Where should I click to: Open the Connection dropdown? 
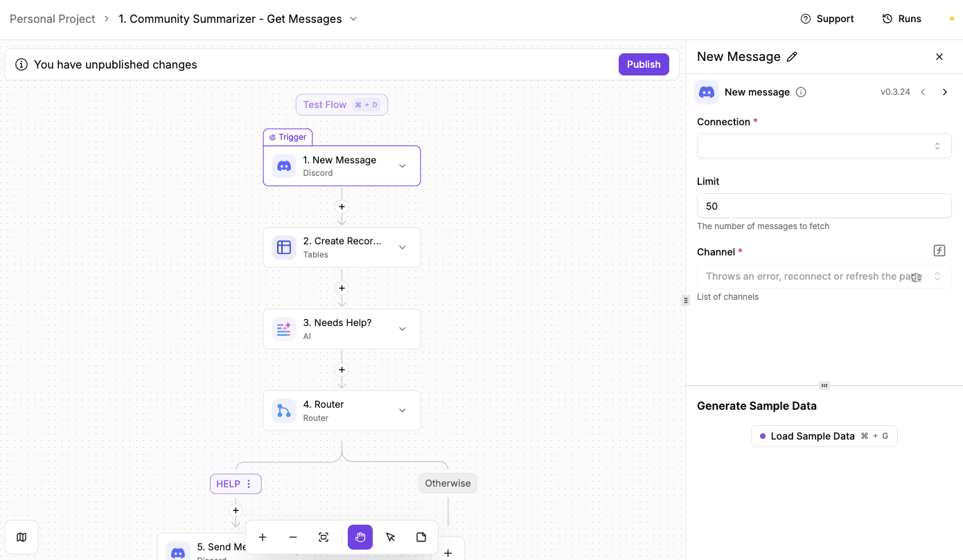coord(824,146)
